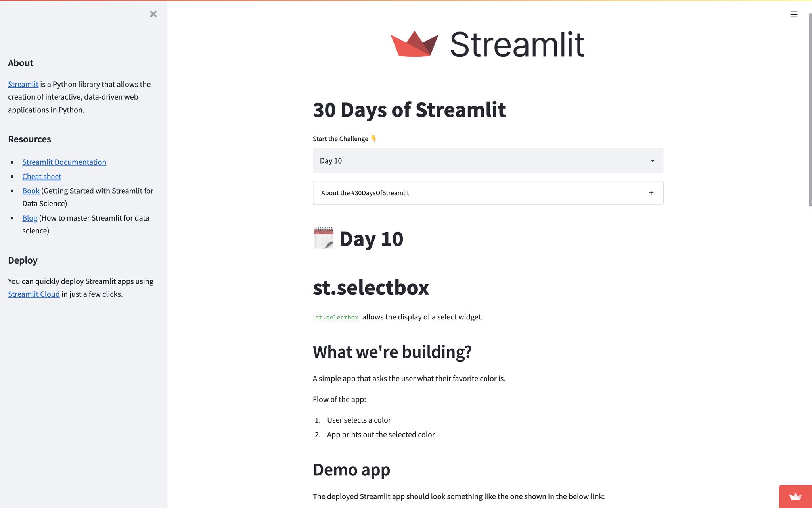Open the Cheat sheet link
The image size is (812, 508).
42,177
